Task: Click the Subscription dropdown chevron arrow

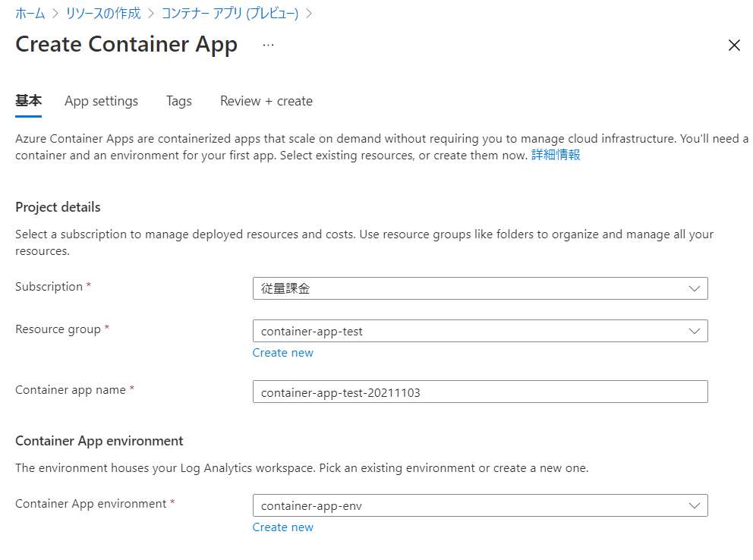Action: [695, 288]
